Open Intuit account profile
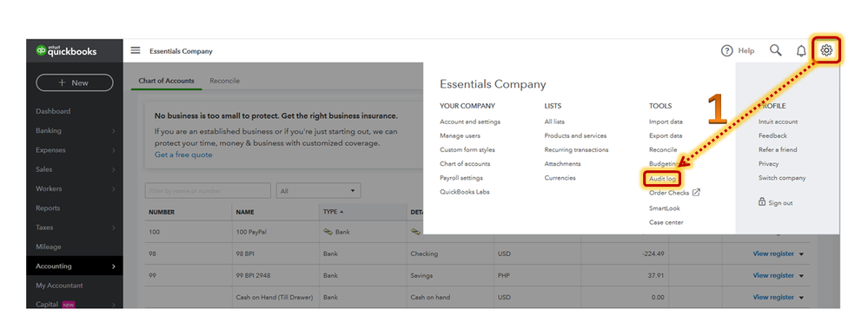The width and height of the screenshot is (868, 329). tap(778, 122)
